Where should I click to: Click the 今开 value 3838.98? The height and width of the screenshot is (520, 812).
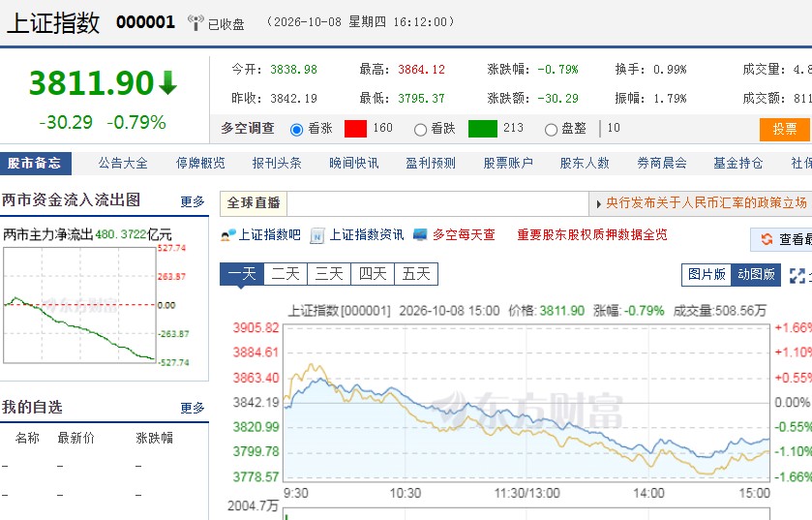(x=293, y=70)
